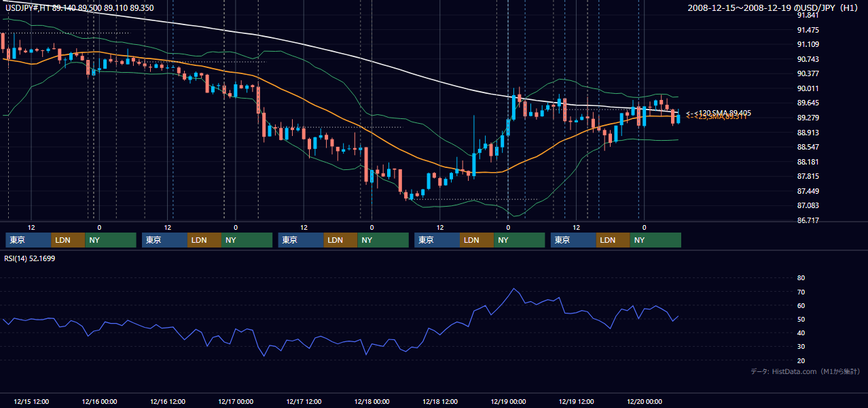Select the RSI(14) 52.1699 indicator label
The height and width of the screenshot is (408, 868).
coord(30,259)
